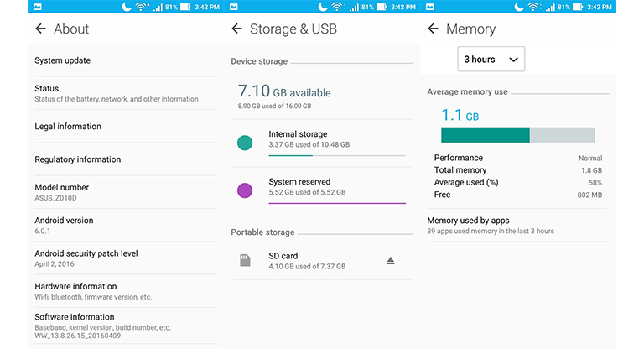Open Memory used by apps
The image size is (644, 349).
pyautogui.click(x=518, y=226)
